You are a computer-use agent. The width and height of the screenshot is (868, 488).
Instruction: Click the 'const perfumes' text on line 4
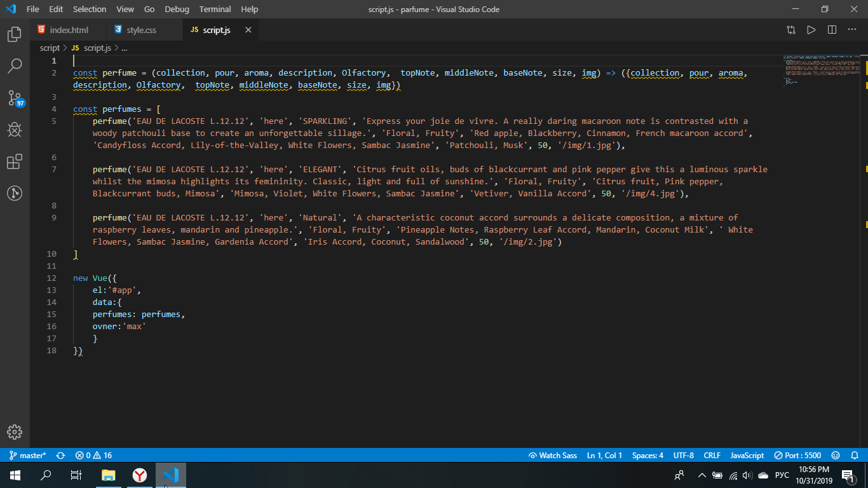click(x=107, y=109)
